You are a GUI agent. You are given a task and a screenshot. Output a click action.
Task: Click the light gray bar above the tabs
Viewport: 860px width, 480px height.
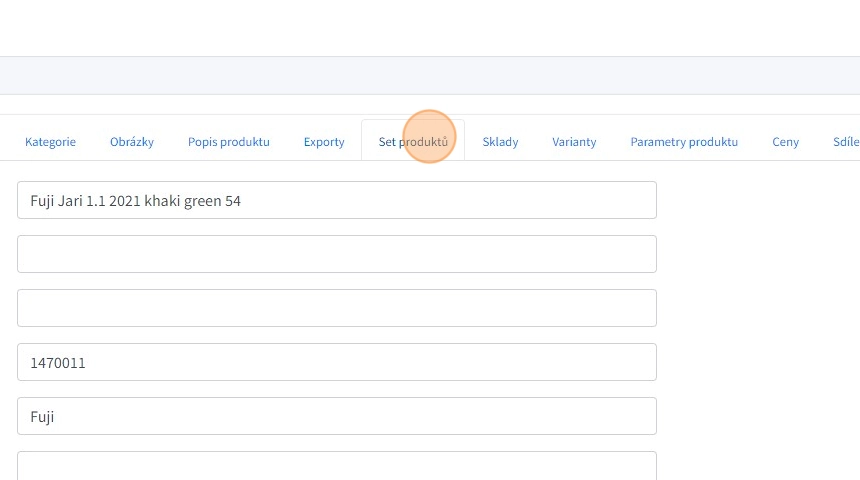[x=430, y=76]
